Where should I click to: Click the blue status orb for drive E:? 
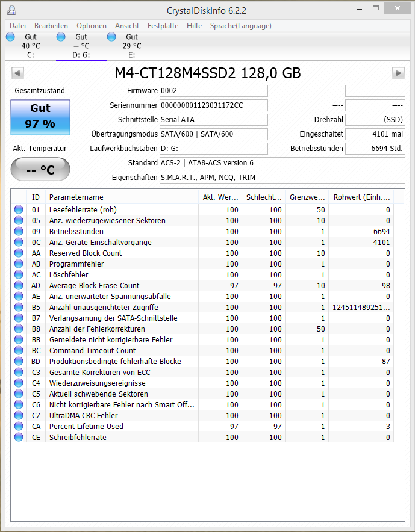click(111, 37)
